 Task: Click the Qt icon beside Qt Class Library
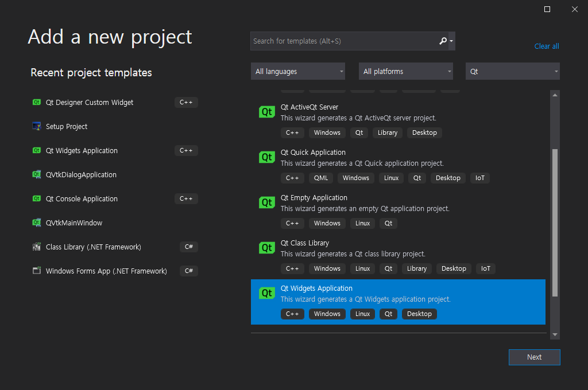tap(266, 248)
